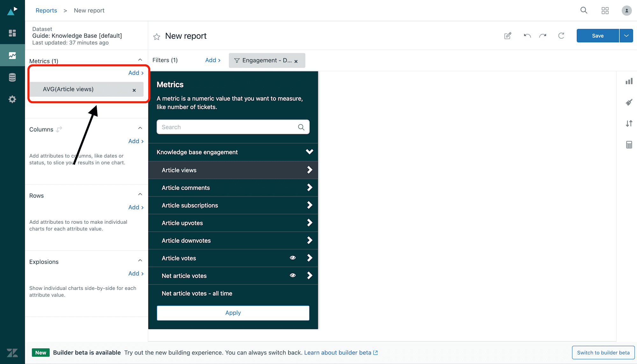Click the grid/apps view icon top-right

pyautogui.click(x=605, y=10)
